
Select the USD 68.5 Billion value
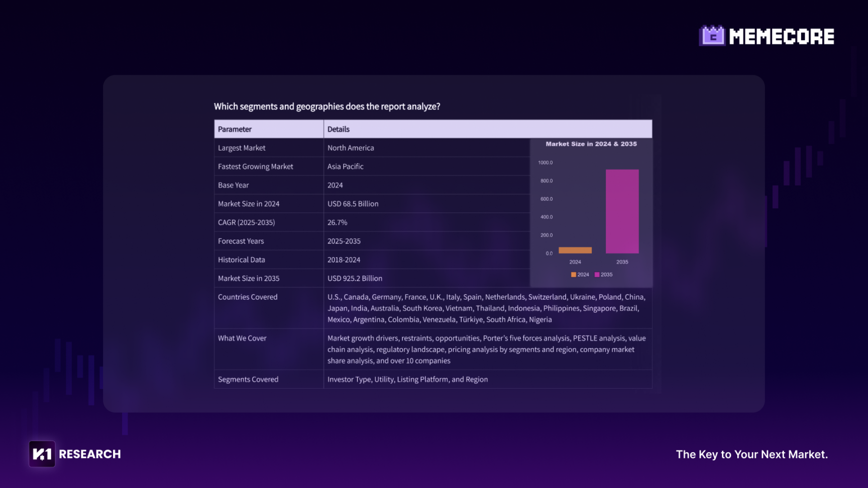[353, 204]
